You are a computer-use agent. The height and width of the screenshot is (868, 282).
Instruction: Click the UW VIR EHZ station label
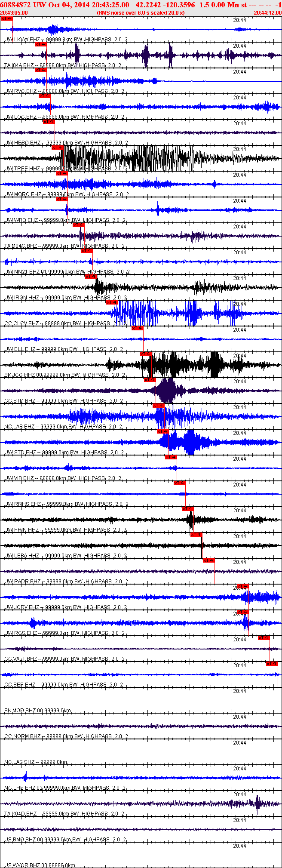[63, 478]
